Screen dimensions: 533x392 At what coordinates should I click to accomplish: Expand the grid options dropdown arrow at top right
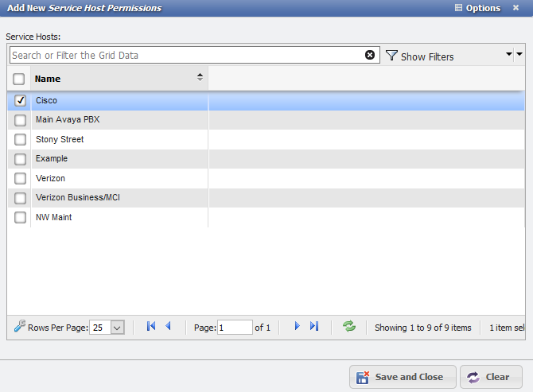coord(514,55)
